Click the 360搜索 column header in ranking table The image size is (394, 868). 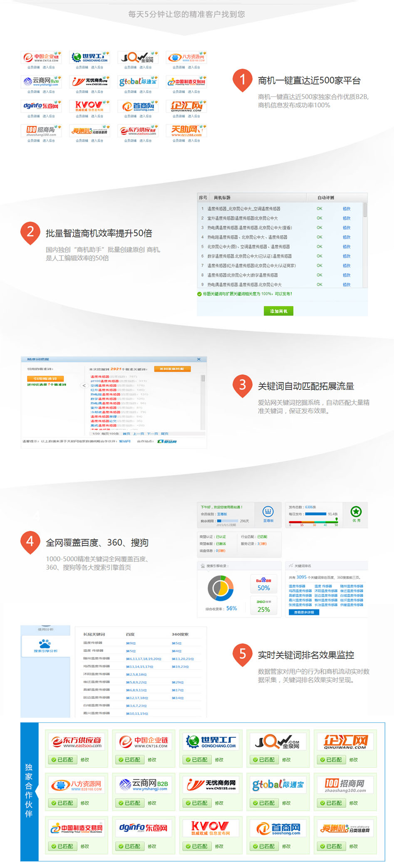(180, 634)
